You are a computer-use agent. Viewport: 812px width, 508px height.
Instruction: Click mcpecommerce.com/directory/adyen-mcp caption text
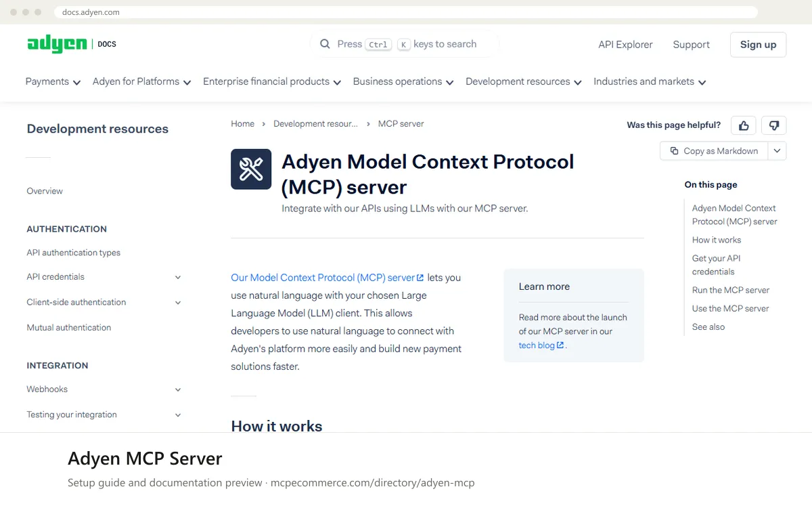373,483
